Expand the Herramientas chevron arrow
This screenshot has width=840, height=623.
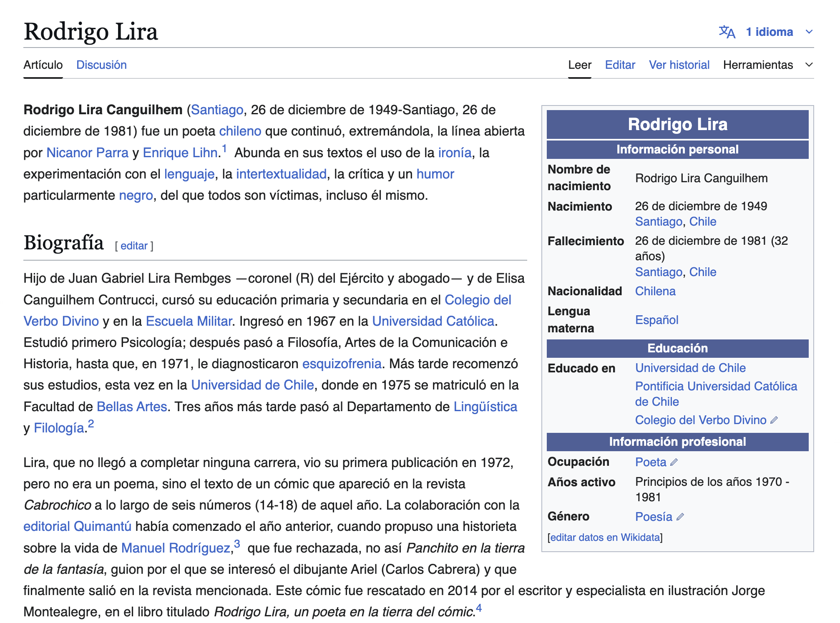click(x=809, y=65)
